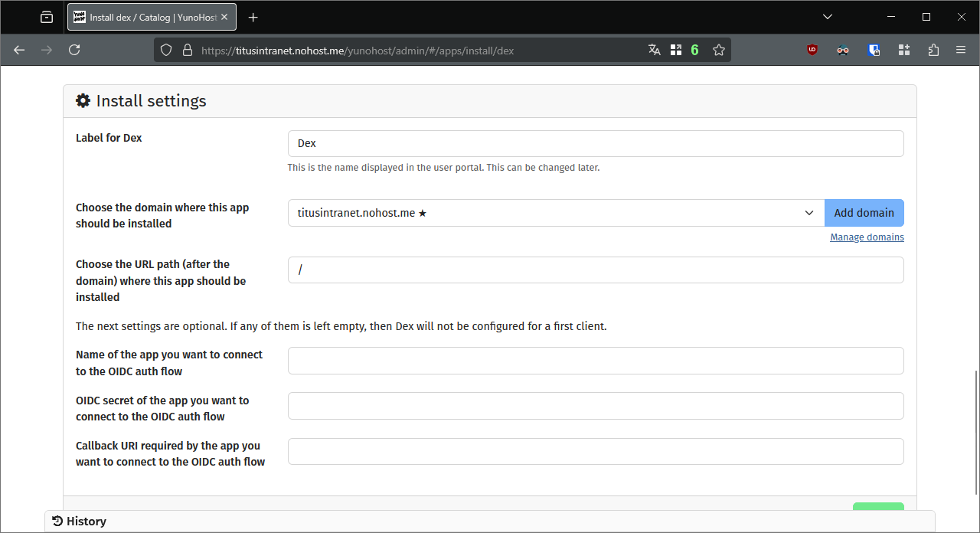980x533 pixels.
Task: Click the page's vertical scrollbar thumb
Action: [975, 433]
